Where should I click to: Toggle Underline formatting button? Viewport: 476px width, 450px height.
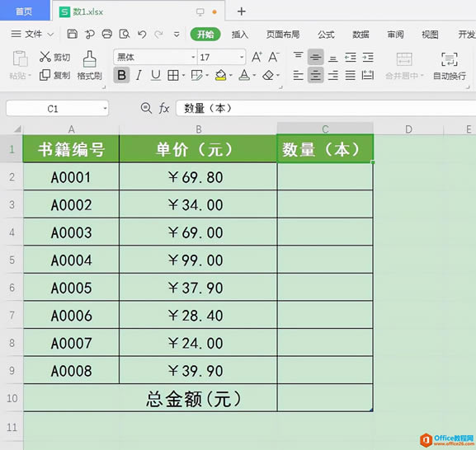click(x=156, y=75)
